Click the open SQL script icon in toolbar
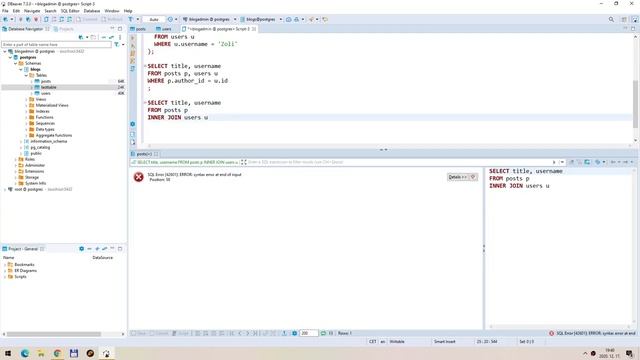The height and width of the screenshot is (360, 640). pos(46,19)
